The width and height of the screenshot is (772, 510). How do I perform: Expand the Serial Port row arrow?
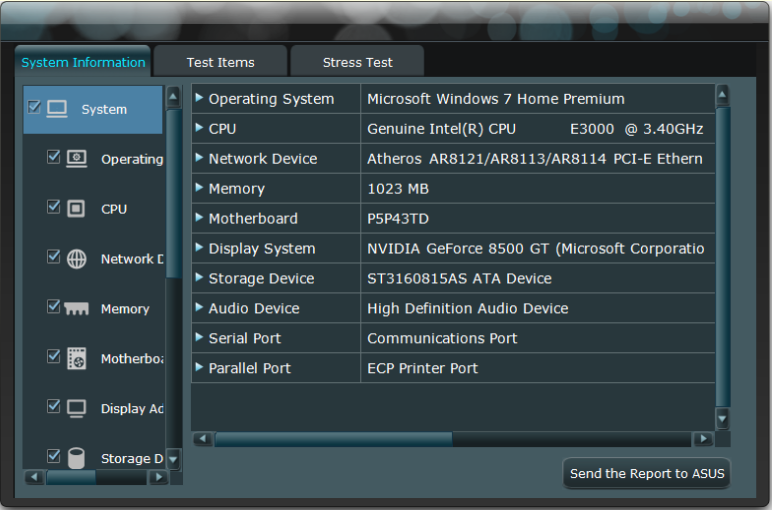pyautogui.click(x=199, y=337)
